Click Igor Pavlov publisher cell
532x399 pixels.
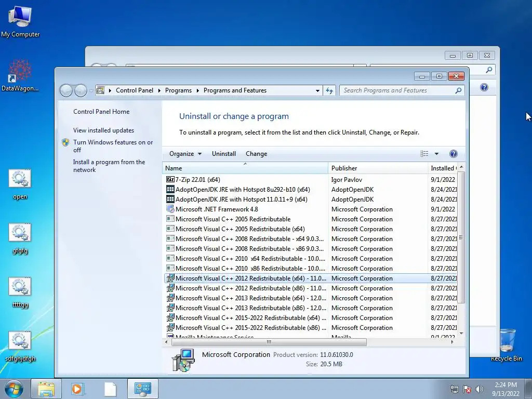tap(347, 179)
